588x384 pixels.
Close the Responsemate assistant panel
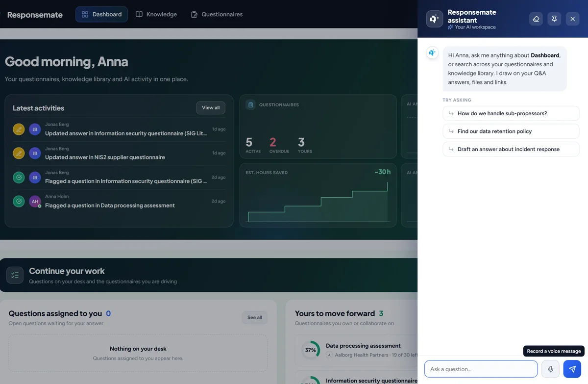click(x=572, y=19)
